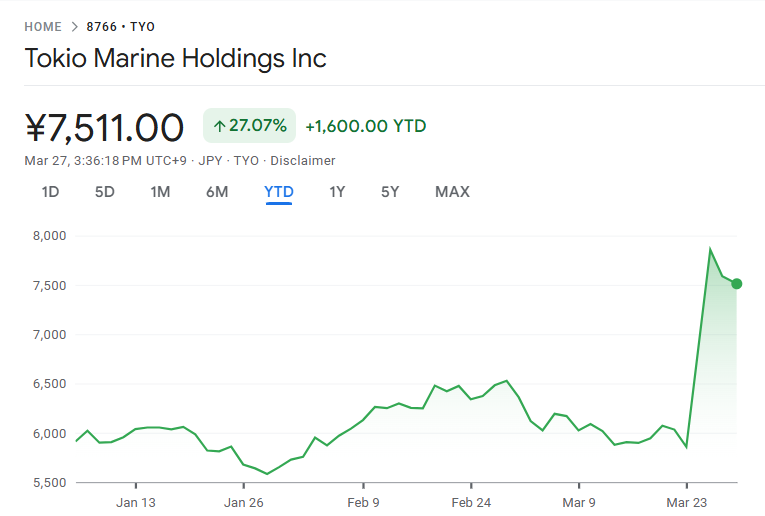The height and width of the screenshot is (516, 765).
Task: Switch to the 5D range tab
Action: pyautogui.click(x=105, y=192)
